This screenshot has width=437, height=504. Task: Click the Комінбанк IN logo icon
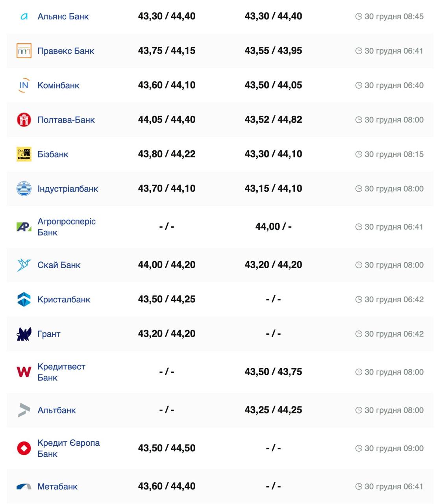24,85
